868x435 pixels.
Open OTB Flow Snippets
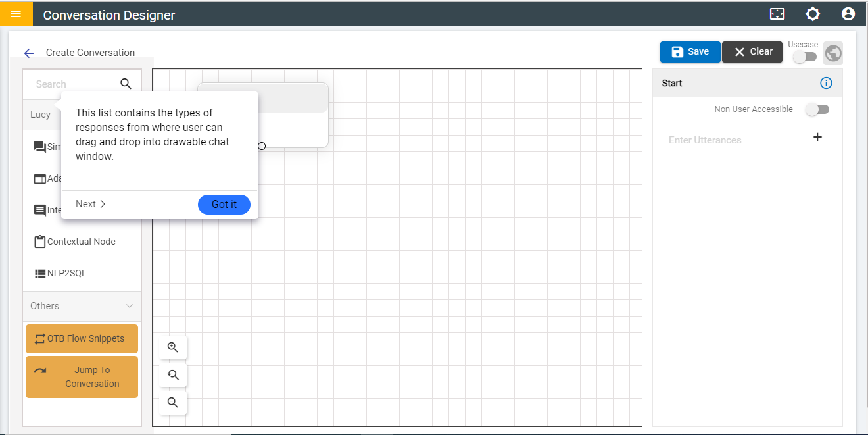tap(82, 338)
